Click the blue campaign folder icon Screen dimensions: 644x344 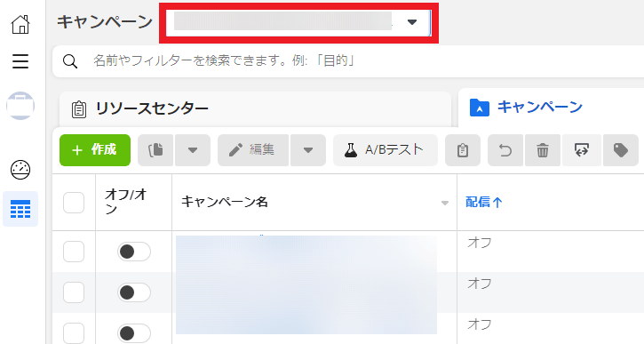480,108
